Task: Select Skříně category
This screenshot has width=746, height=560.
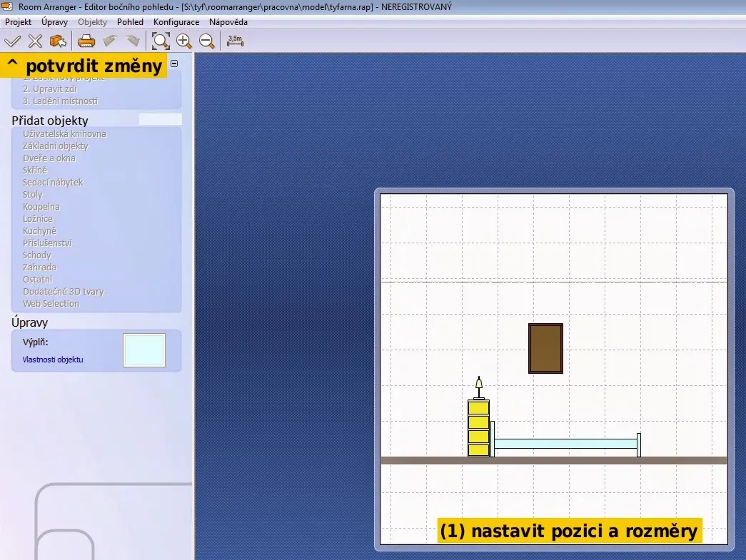Action: coord(35,170)
